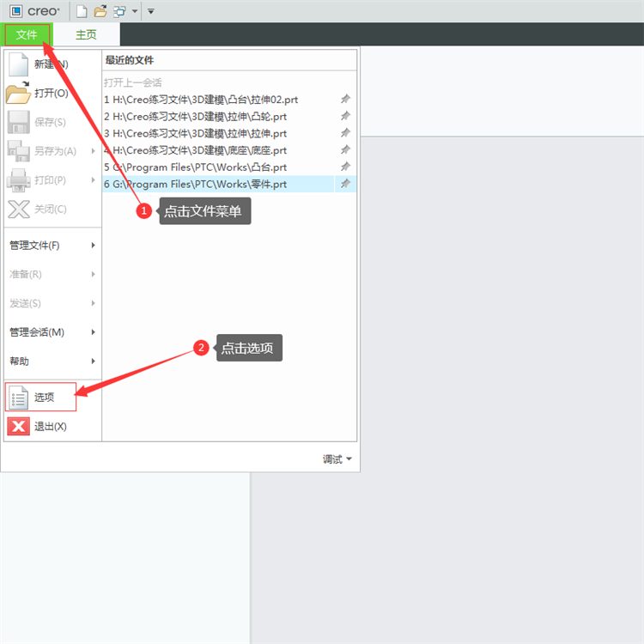Open recent file 拉伸02.prt
Image resolution: width=644 pixels, height=644 pixels.
(218, 100)
